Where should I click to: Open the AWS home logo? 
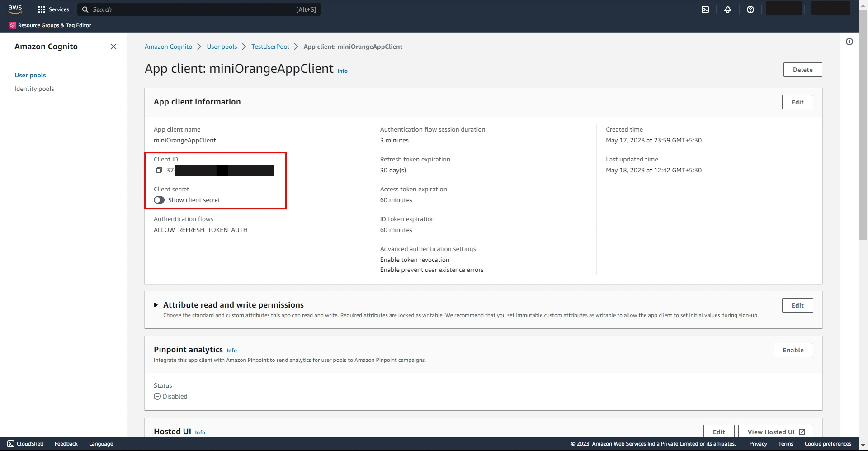click(x=15, y=9)
